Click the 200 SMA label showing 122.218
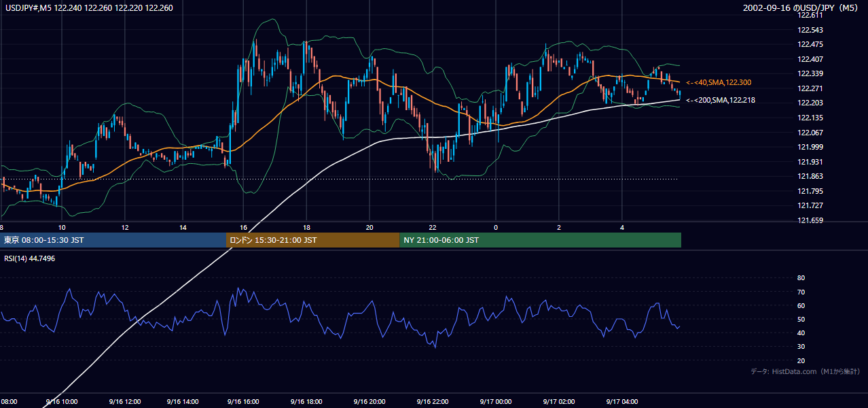This screenshot has height=408, width=868. [720, 100]
